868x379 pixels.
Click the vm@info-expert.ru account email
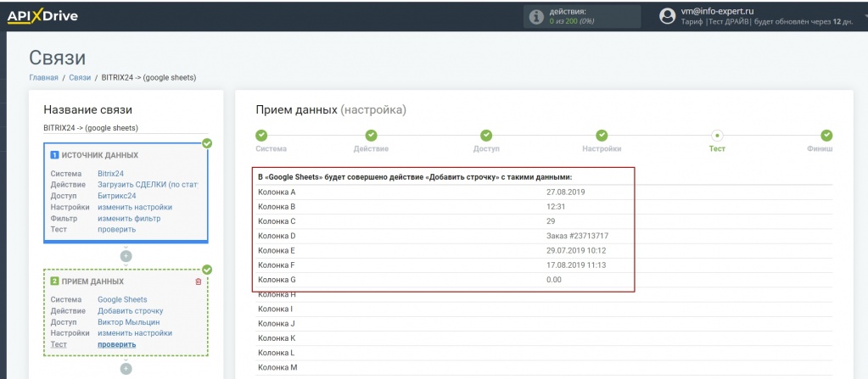coord(718,11)
